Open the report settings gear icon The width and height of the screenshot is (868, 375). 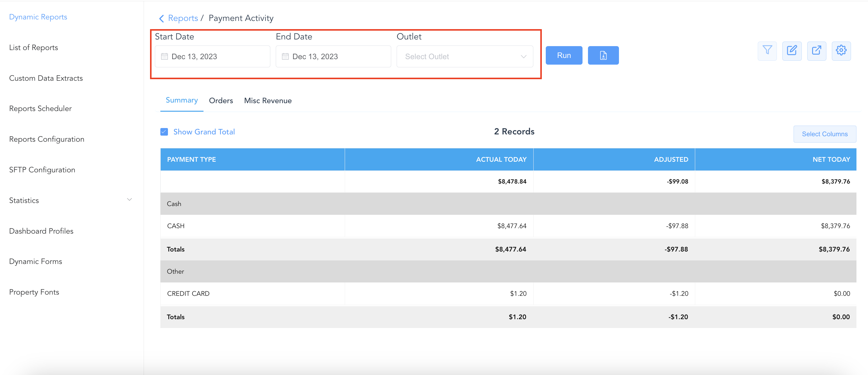(x=841, y=51)
